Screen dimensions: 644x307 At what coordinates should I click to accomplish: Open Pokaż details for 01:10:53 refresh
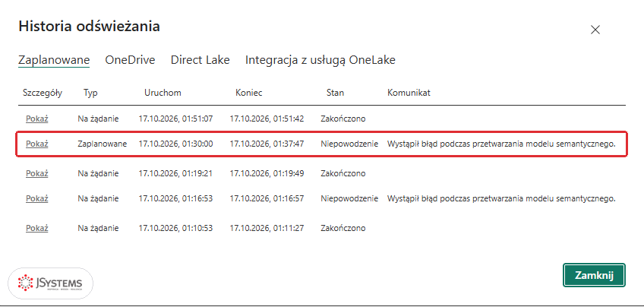point(37,228)
